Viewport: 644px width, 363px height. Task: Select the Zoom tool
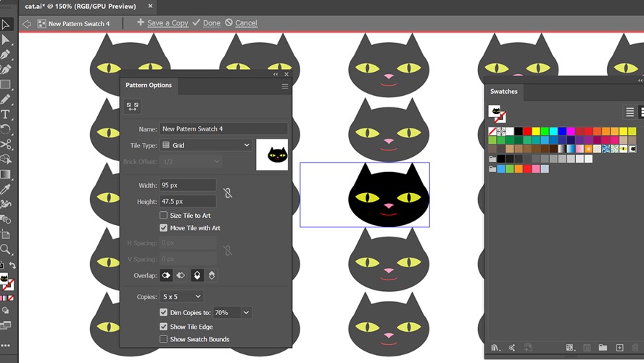[5, 249]
